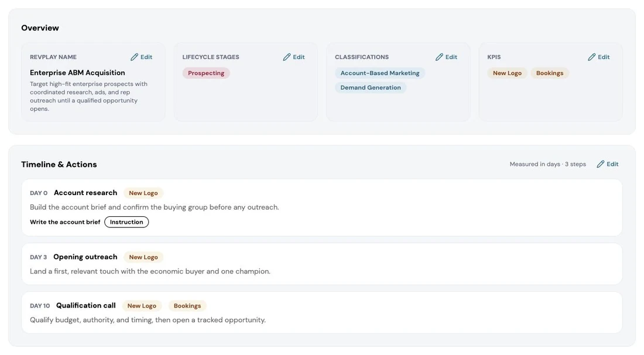Click the pencil icon on KPIs card
Screen dimensions: 644x355
coord(591,57)
